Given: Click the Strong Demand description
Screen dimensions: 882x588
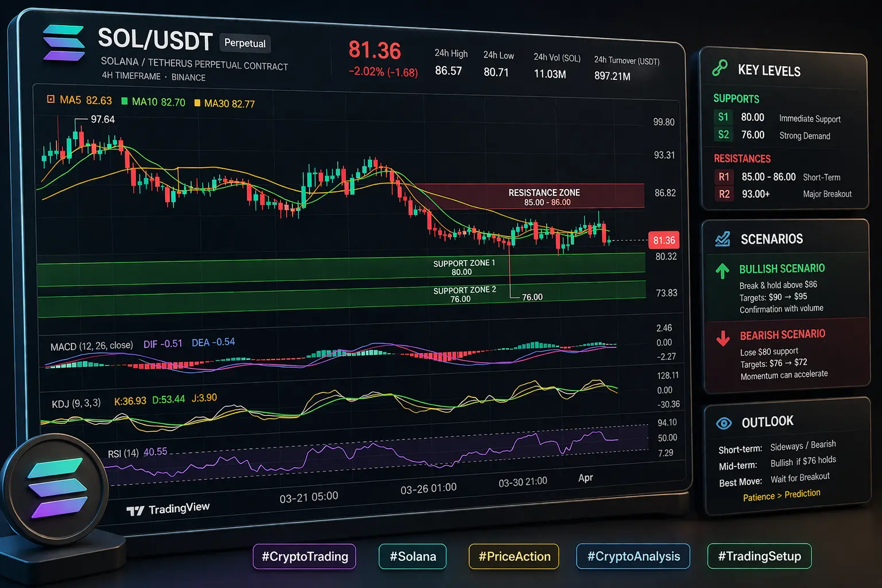Looking at the screenshot, I should click(x=804, y=136).
